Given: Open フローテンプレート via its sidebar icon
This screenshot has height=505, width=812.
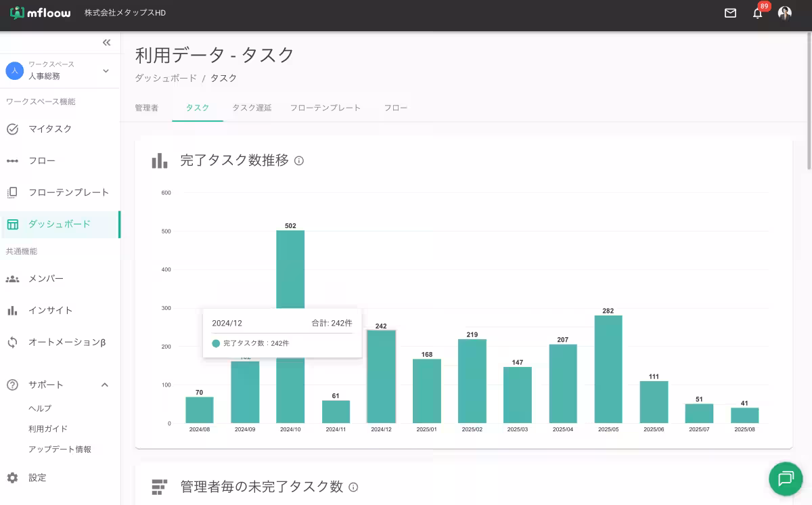Looking at the screenshot, I should tap(12, 192).
